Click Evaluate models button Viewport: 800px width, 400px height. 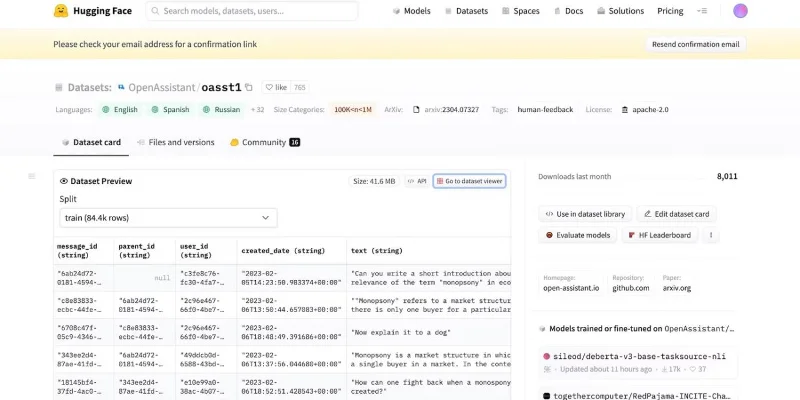(578, 235)
